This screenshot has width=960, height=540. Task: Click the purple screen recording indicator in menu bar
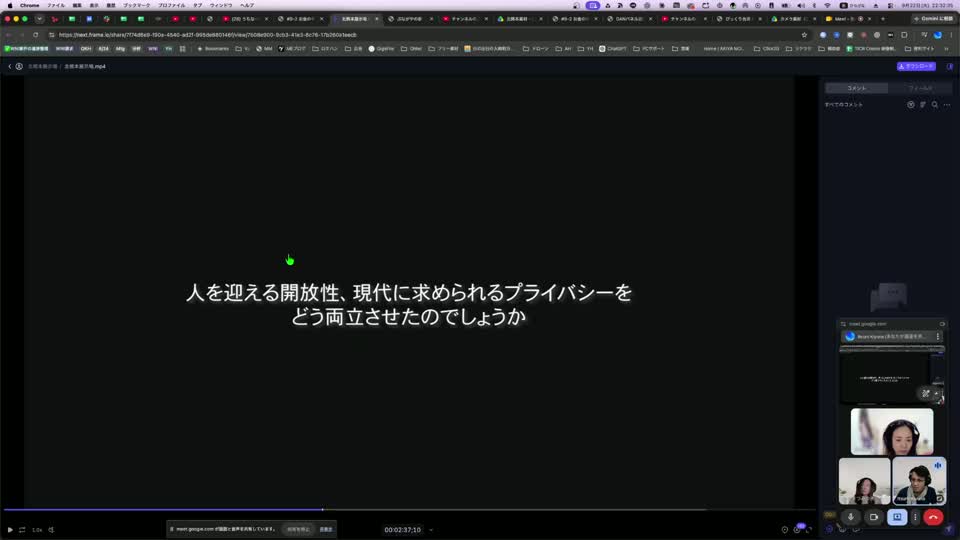click(x=593, y=5)
